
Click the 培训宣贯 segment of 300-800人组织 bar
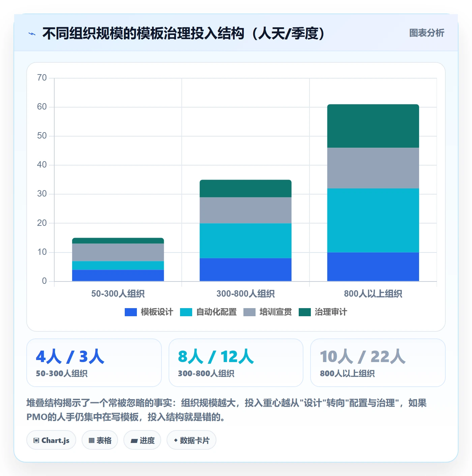(x=245, y=210)
